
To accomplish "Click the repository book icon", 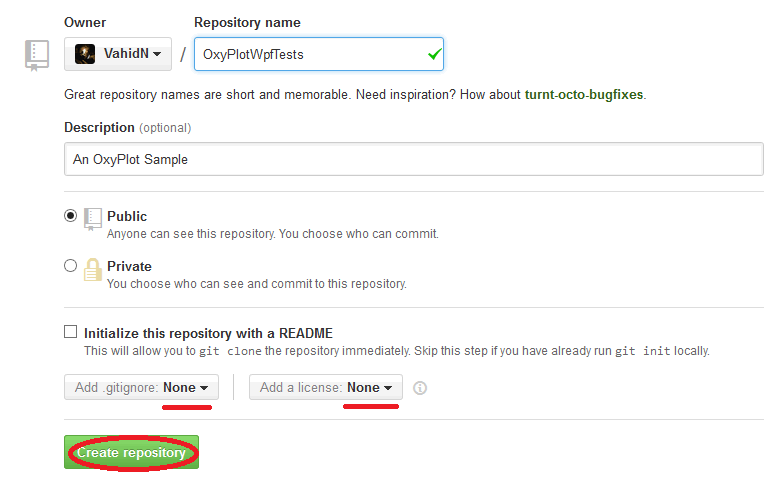I will pyautogui.click(x=37, y=55).
